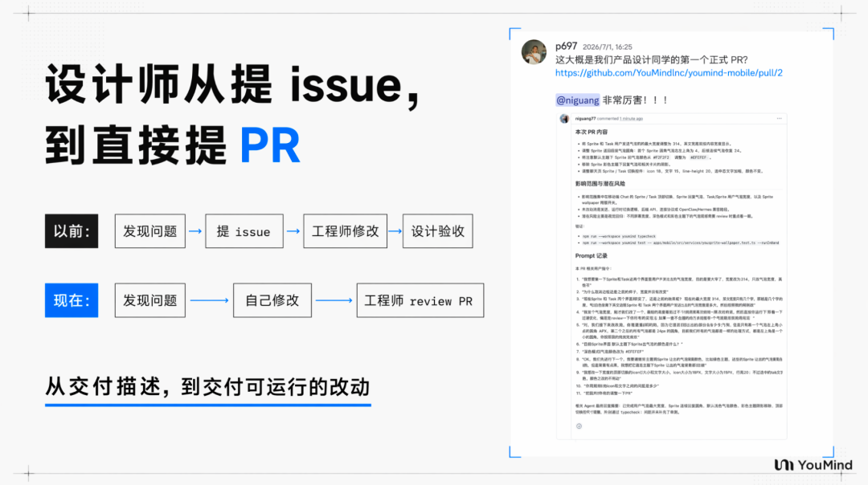Click the '工程师修改' step box
This screenshot has height=485, width=868.
345,231
